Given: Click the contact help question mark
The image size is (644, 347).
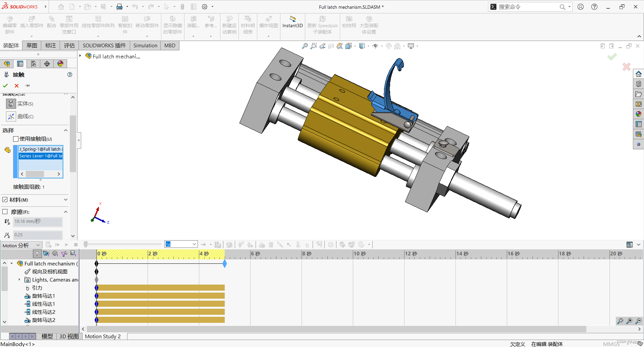Looking at the screenshot, I should 70,75.
